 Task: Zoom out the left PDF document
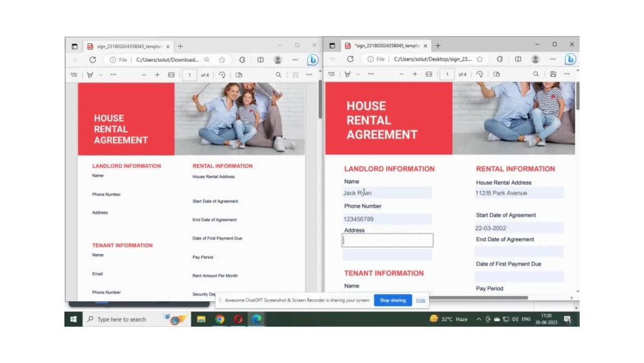pyautogui.click(x=144, y=75)
